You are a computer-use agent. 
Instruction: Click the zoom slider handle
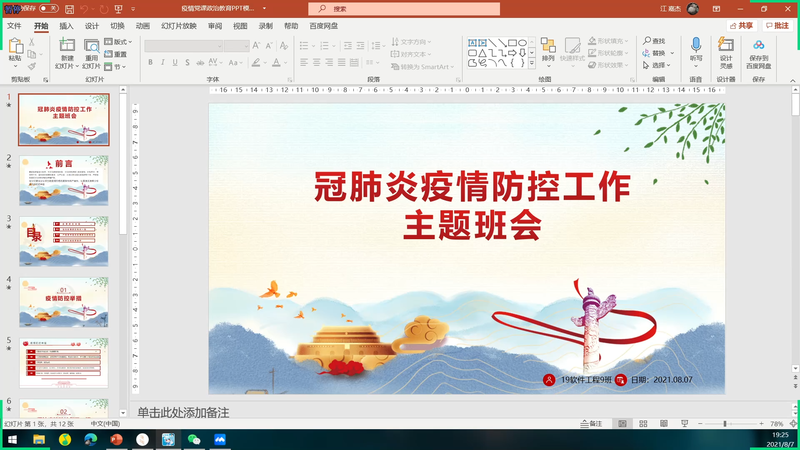pos(724,423)
